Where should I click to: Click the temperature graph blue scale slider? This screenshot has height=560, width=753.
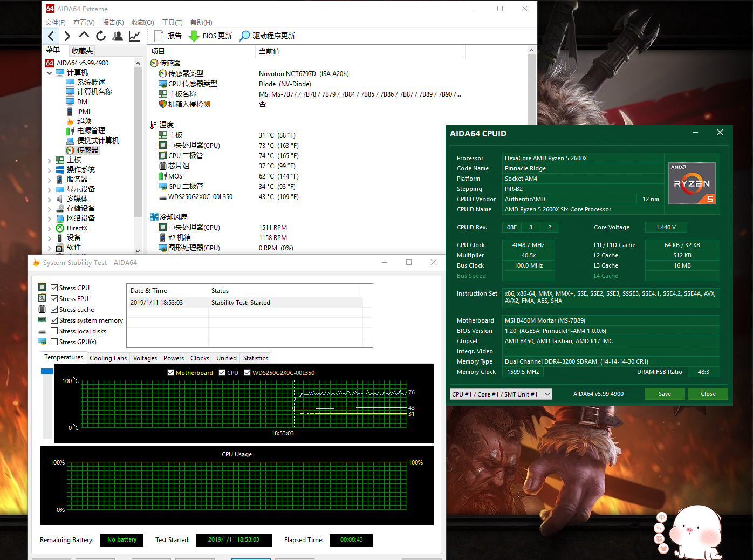[47, 371]
